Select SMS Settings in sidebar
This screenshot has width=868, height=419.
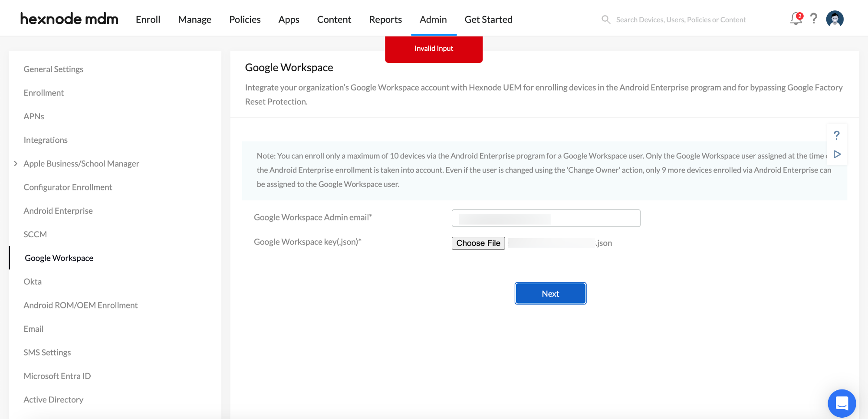(x=47, y=352)
